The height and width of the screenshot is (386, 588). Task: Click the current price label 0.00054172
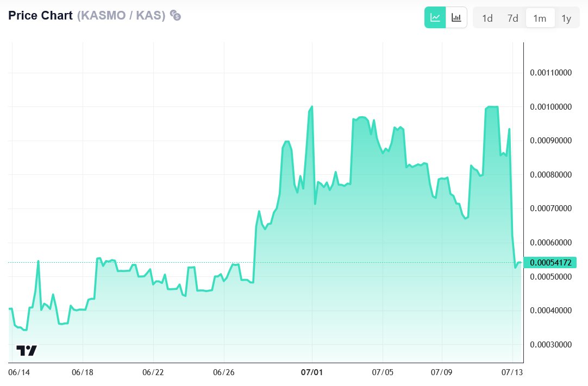click(x=550, y=262)
